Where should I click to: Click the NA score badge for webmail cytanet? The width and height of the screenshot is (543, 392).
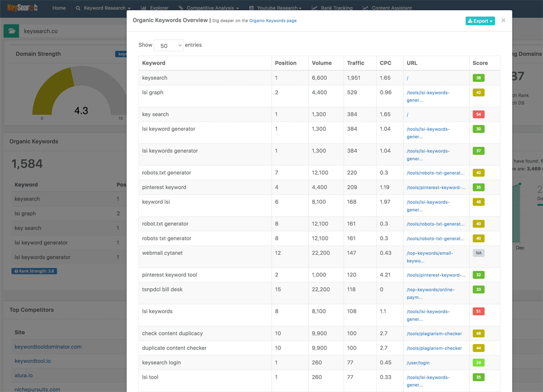pos(478,253)
